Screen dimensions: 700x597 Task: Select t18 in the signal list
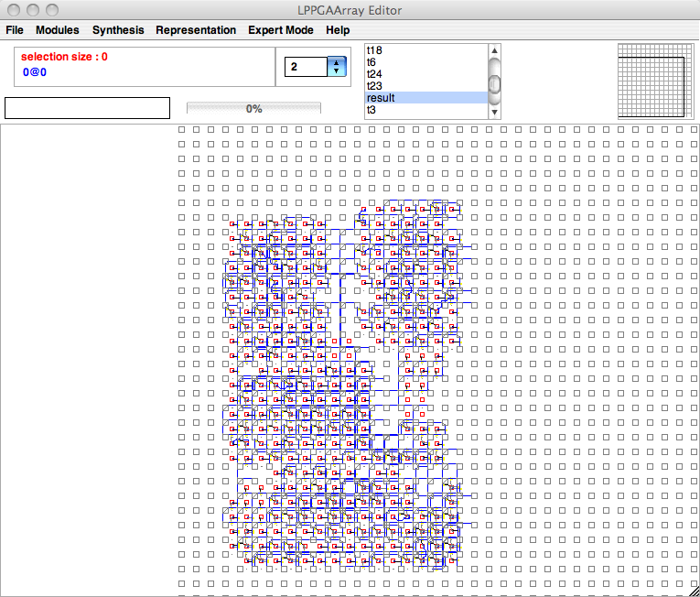[x=426, y=50]
